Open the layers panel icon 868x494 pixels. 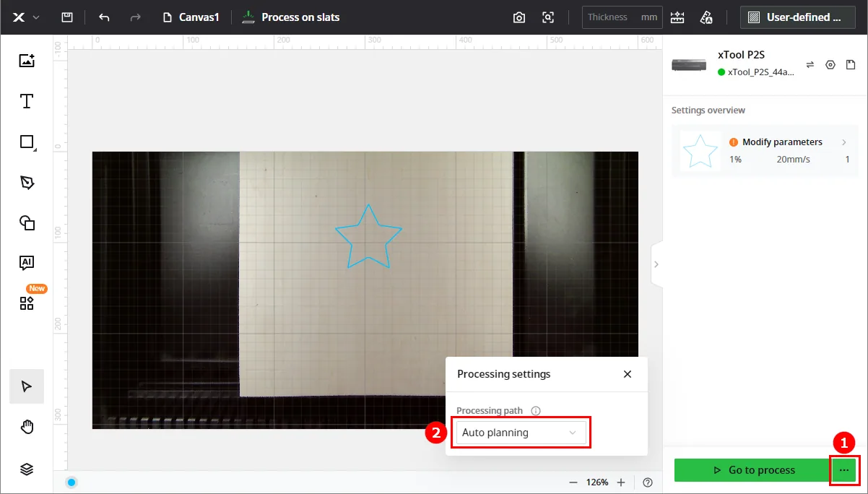tap(27, 469)
